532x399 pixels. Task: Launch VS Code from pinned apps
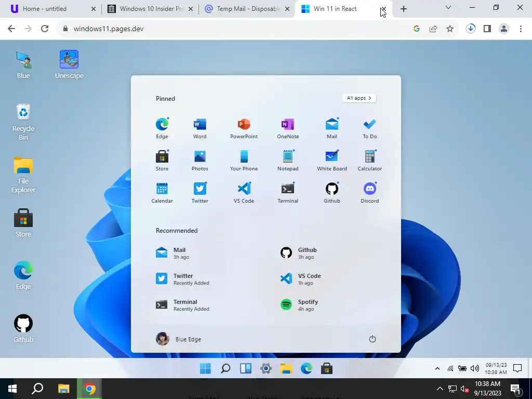coord(244,192)
